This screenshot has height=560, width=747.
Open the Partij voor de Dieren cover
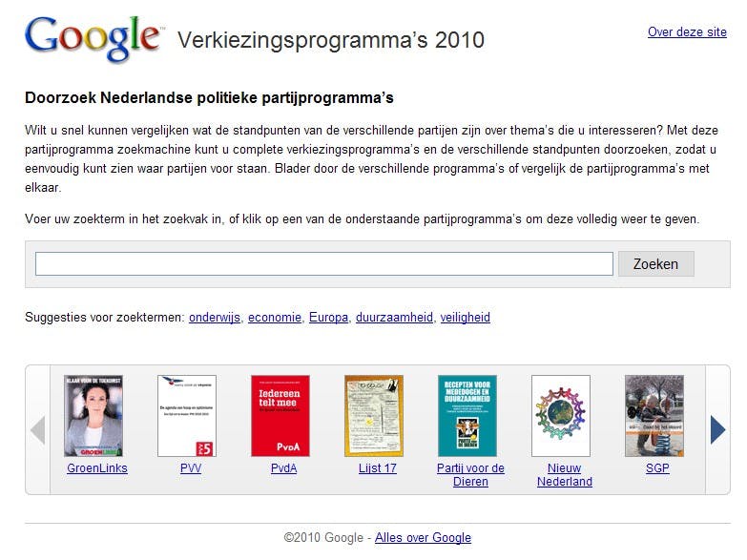(x=467, y=416)
